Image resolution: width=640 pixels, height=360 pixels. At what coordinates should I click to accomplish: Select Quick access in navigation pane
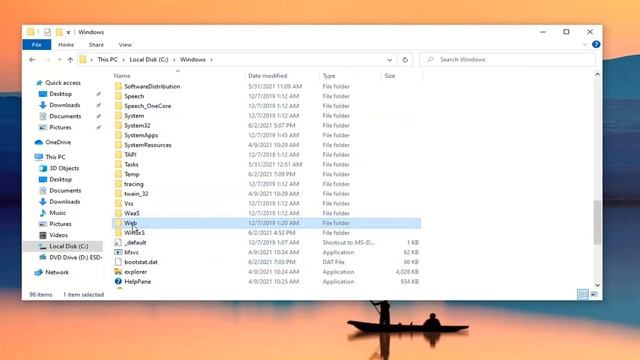[x=63, y=82]
